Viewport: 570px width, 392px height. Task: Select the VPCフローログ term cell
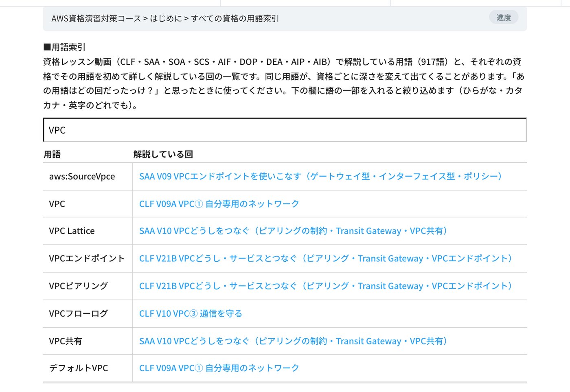[x=88, y=313]
